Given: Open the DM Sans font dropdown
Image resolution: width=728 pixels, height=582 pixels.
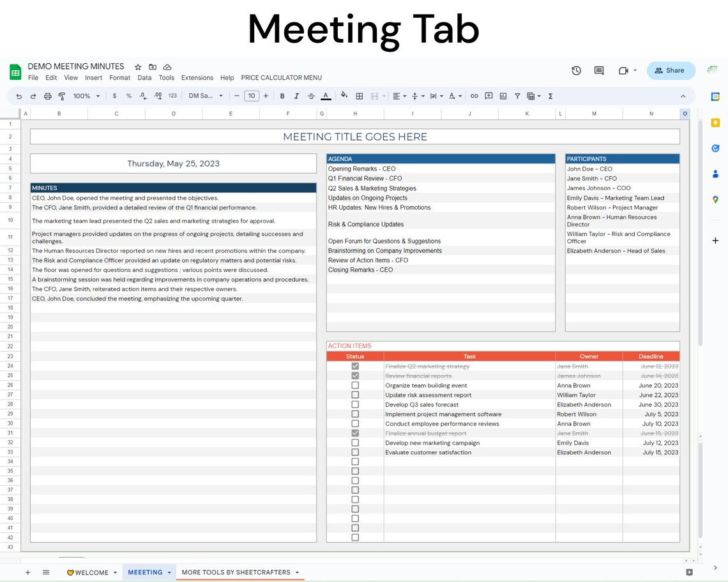Looking at the screenshot, I should [206, 96].
